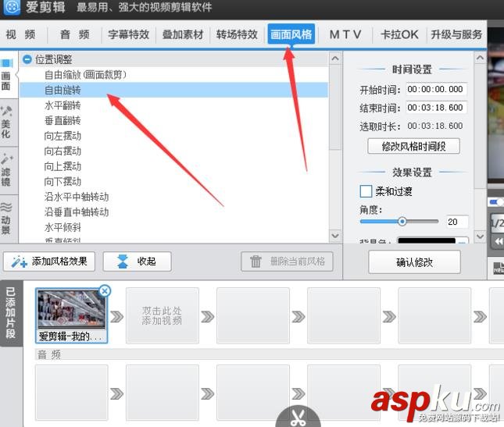Switch to 字幕特效 tab
504x427 pixels.
coord(129,34)
